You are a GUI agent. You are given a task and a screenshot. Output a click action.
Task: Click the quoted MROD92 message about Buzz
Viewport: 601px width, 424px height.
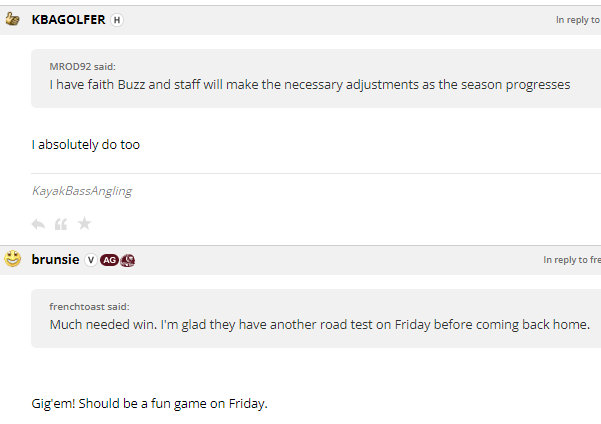click(310, 85)
